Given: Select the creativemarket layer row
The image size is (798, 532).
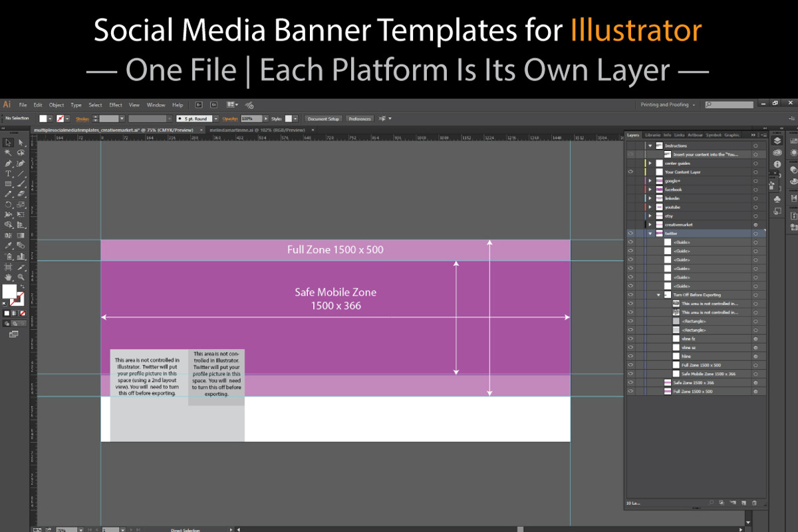Looking at the screenshot, I should pyautogui.click(x=696, y=225).
